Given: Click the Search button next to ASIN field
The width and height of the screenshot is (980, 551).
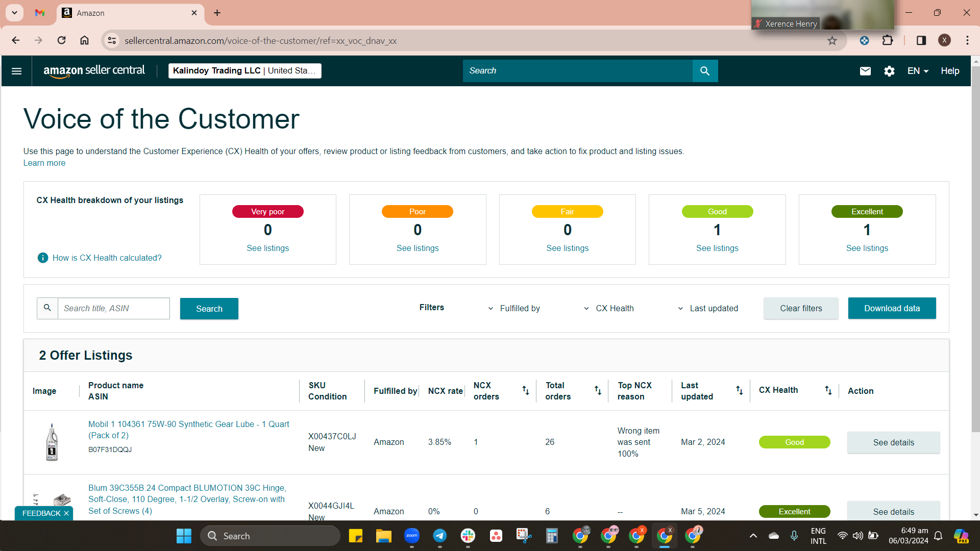Looking at the screenshot, I should [x=209, y=309].
